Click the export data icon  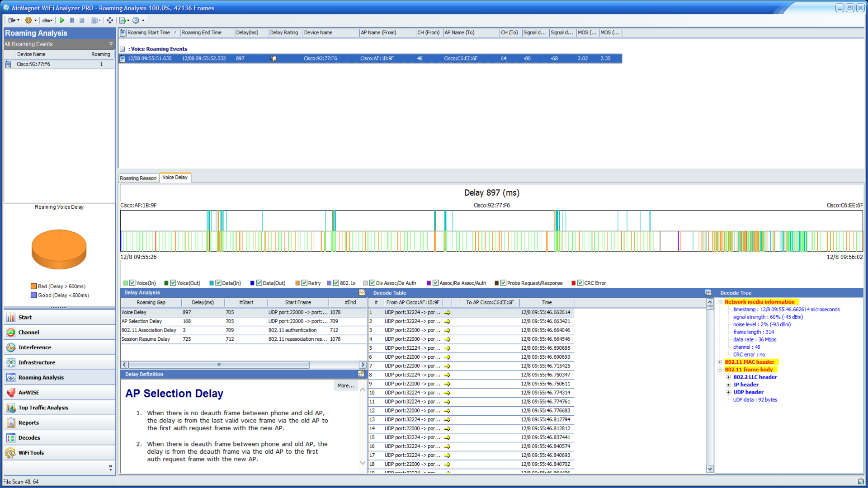123,20
